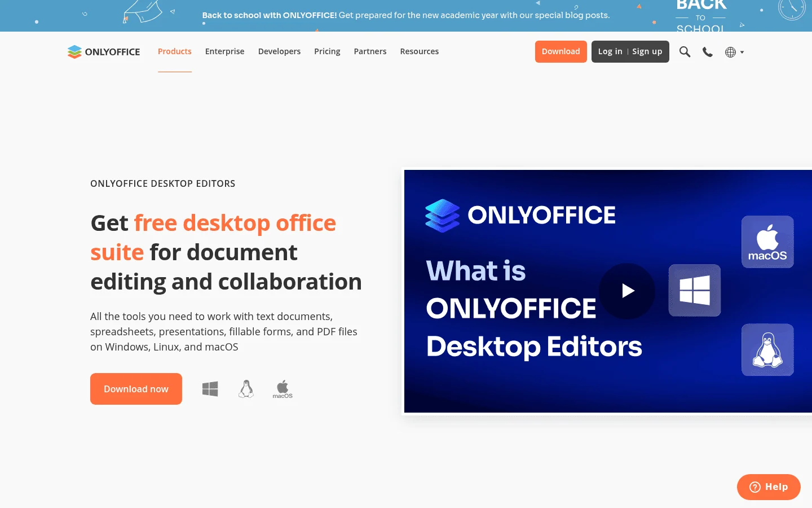
Task: Open the Enterprise menu
Action: coord(225,51)
